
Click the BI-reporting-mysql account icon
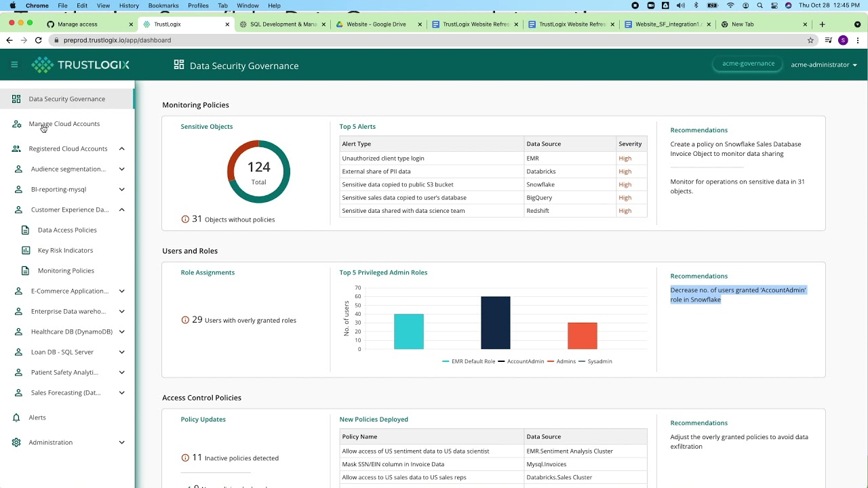pos(18,189)
